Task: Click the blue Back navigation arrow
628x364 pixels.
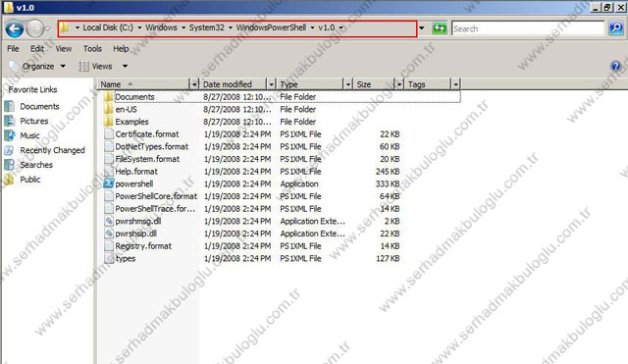Action: [x=15, y=28]
